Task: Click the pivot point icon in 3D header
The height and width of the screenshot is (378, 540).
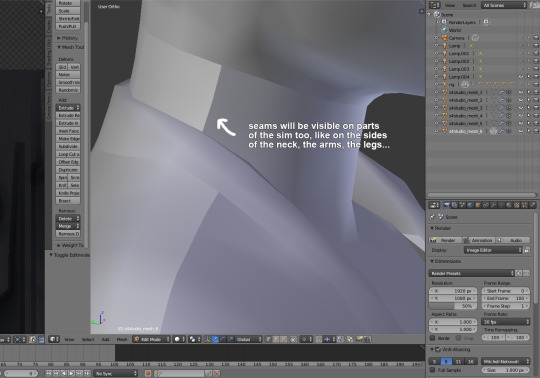Action: (x=193, y=339)
